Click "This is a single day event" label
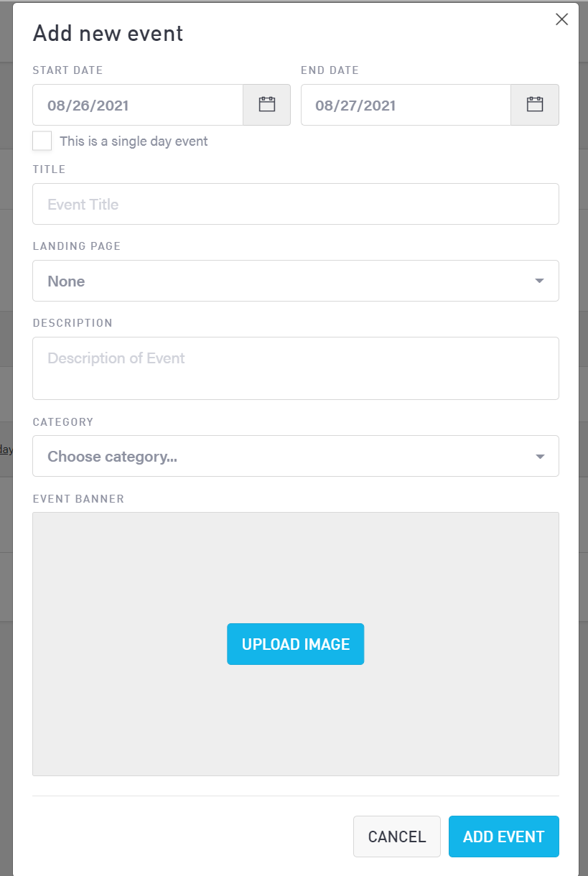Viewport: 588px width, 876px height. (x=134, y=141)
